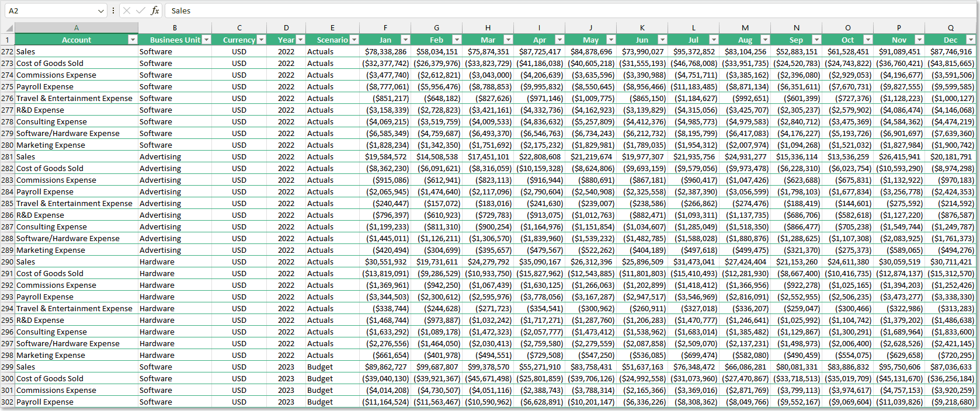The image size is (980, 411).
Task: Click 2023 year cell in row 300
Action: [x=286, y=378]
